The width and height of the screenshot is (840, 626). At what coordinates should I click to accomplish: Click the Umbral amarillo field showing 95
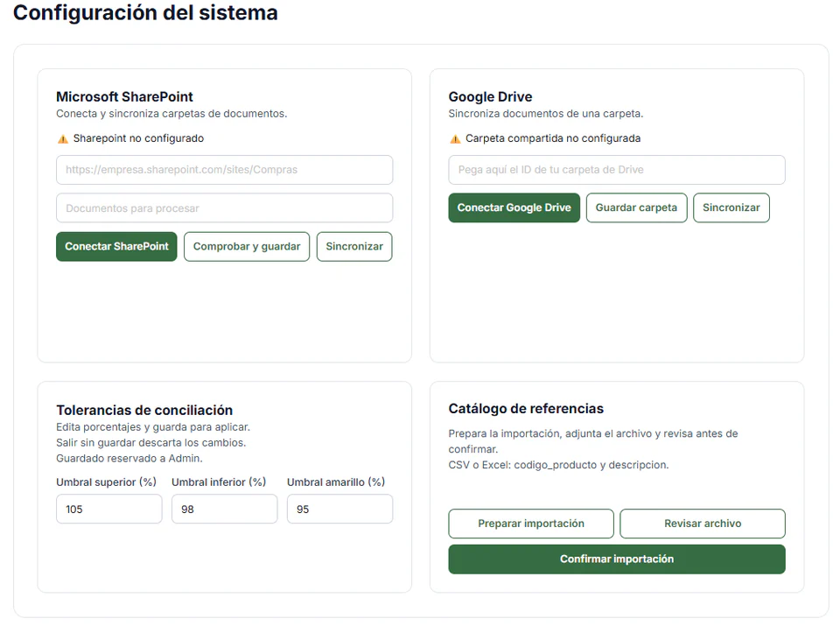[339, 510]
